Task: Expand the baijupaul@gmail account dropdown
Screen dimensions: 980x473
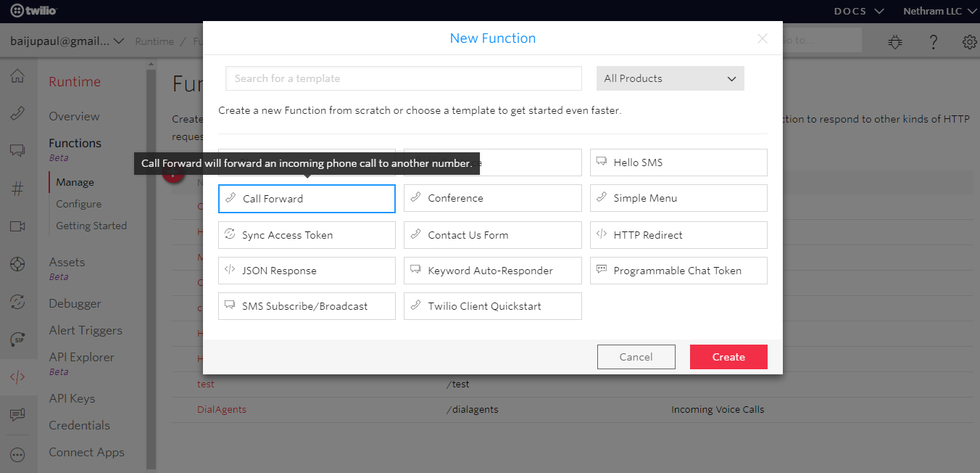Action: pyautogui.click(x=67, y=41)
